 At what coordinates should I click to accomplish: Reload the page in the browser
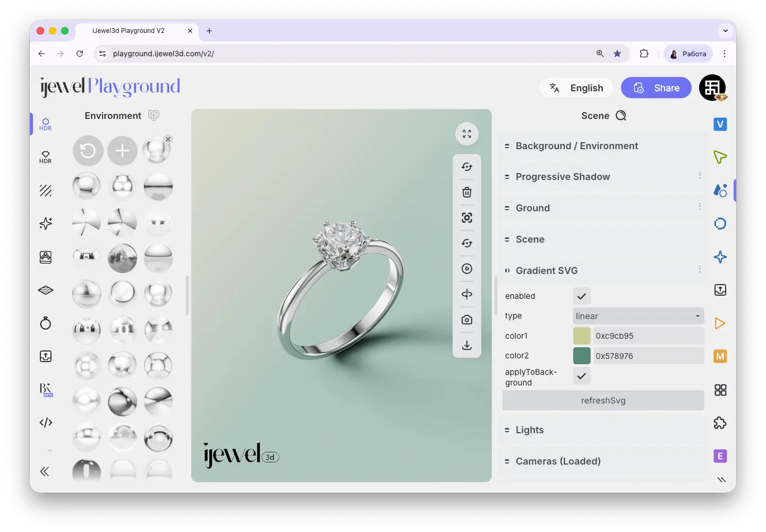point(80,54)
